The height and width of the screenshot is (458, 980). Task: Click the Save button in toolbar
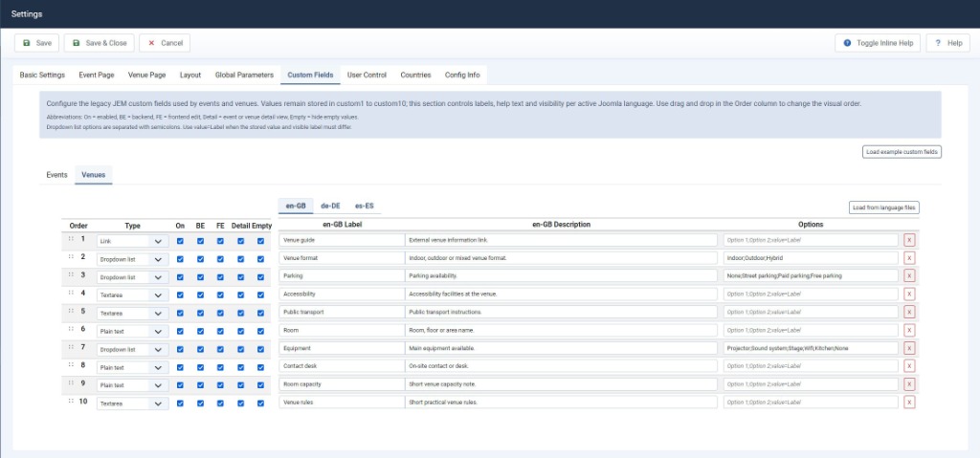pos(37,43)
